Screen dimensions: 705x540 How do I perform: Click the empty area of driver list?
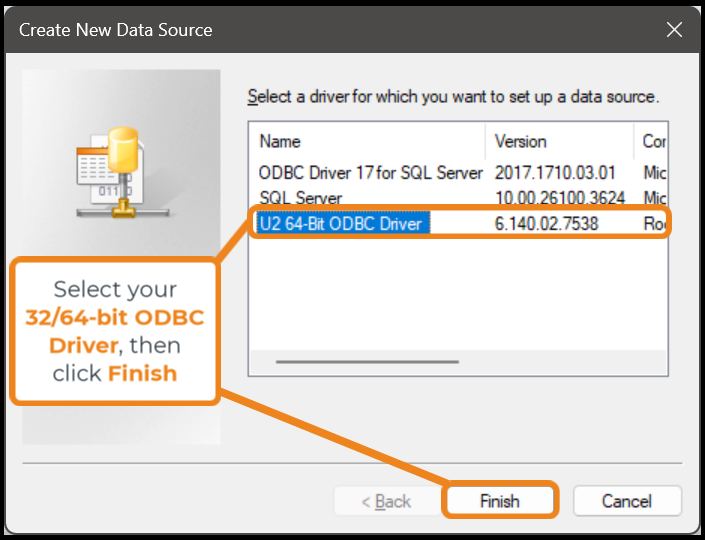(x=458, y=292)
